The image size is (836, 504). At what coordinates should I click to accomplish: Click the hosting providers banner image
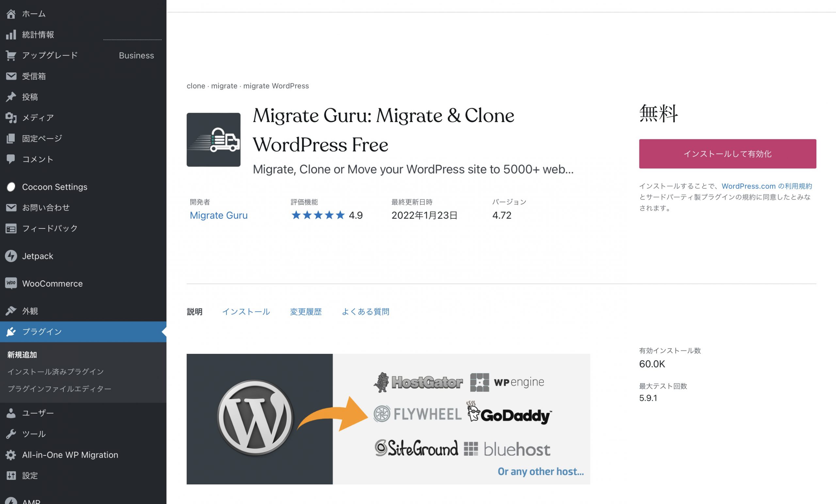(x=388, y=419)
